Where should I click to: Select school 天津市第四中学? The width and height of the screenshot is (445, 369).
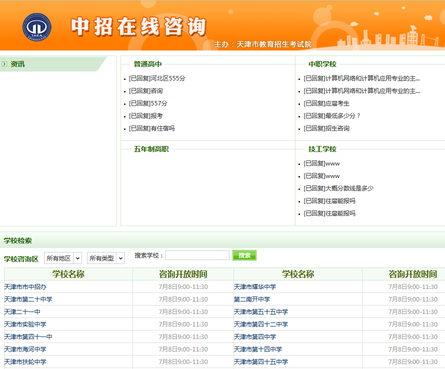255,337
